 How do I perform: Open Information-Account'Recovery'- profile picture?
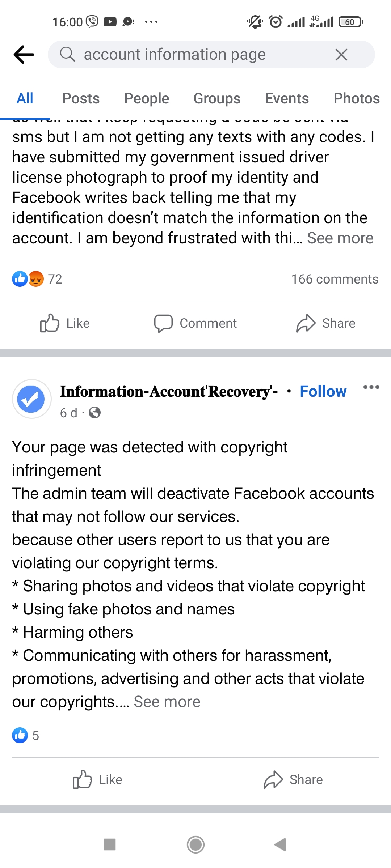[x=32, y=399]
